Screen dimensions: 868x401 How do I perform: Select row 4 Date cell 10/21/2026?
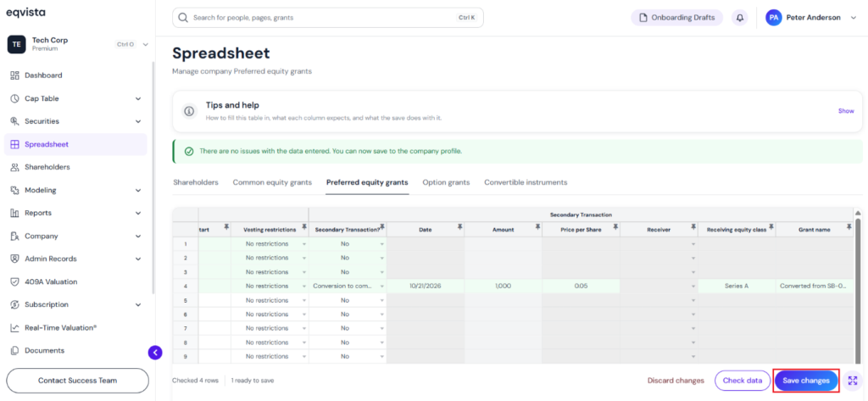426,287
